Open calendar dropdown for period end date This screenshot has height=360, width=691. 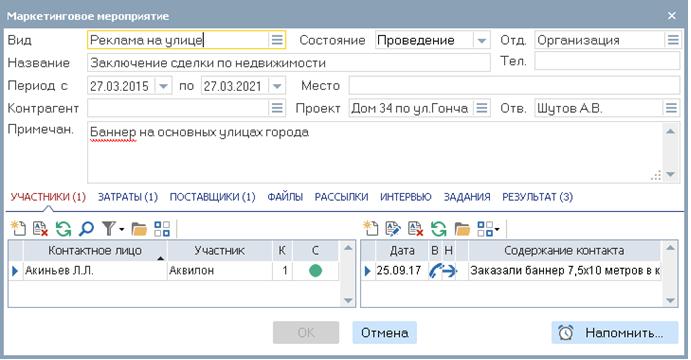click(x=277, y=85)
